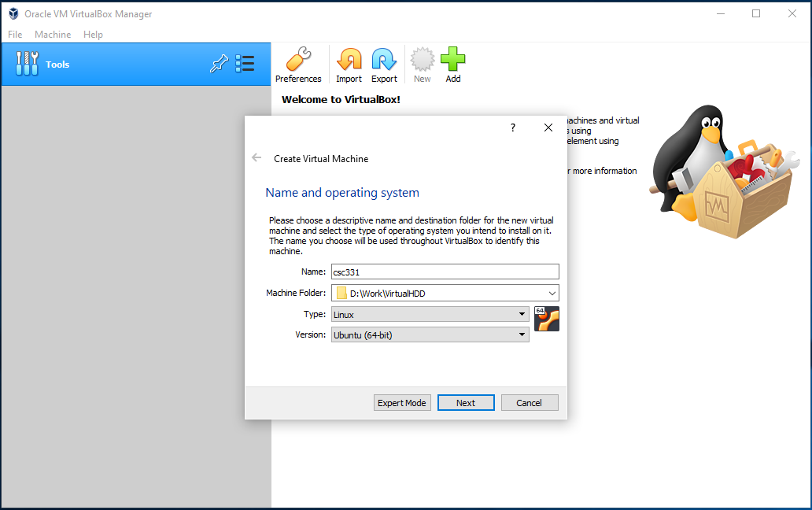Screen dimensions: 812x510
Task: Click the Welcome to VirtualBox! heading
Action: click(x=341, y=99)
